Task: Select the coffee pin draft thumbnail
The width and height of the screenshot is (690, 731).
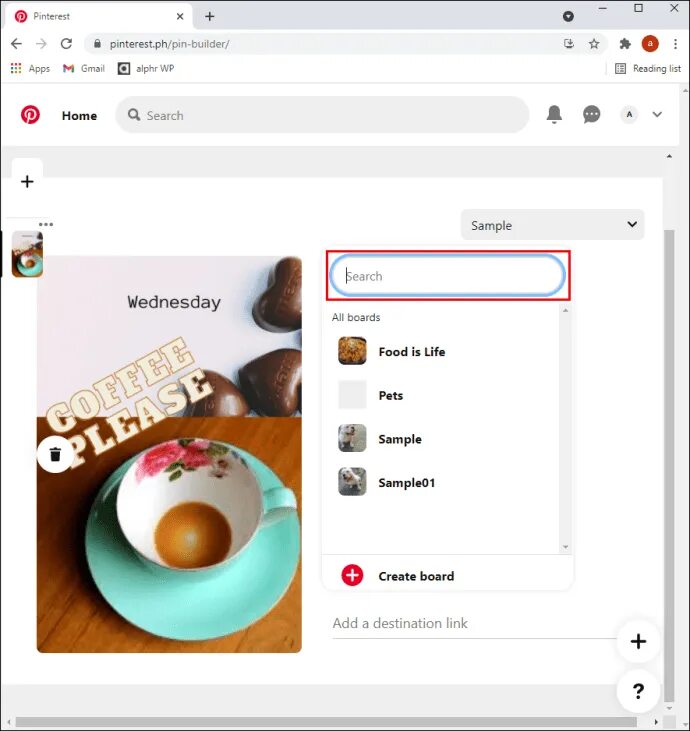Action: 28,254
